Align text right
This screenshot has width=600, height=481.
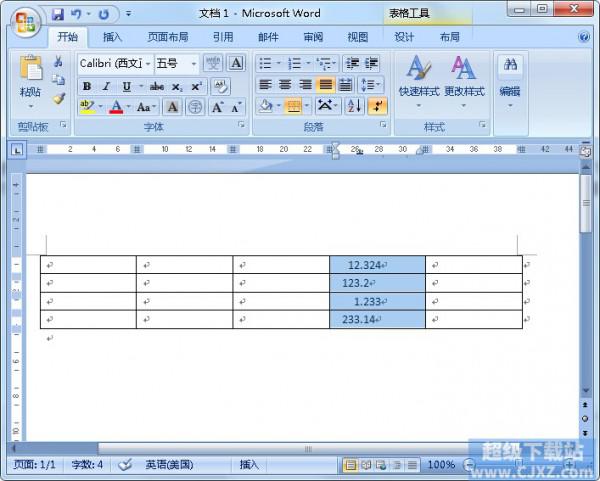pyautogui.click(x=305, y=85)
